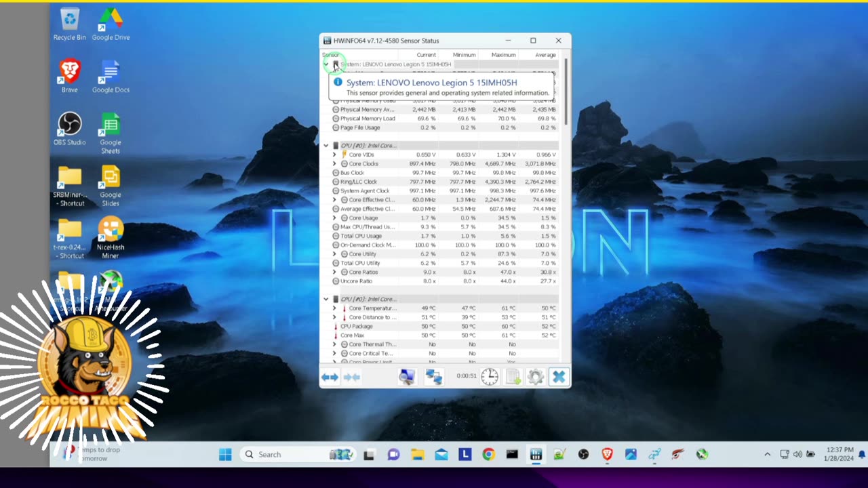
Task: Open Recycle Bin on desktop
Action: pos(70,24)
